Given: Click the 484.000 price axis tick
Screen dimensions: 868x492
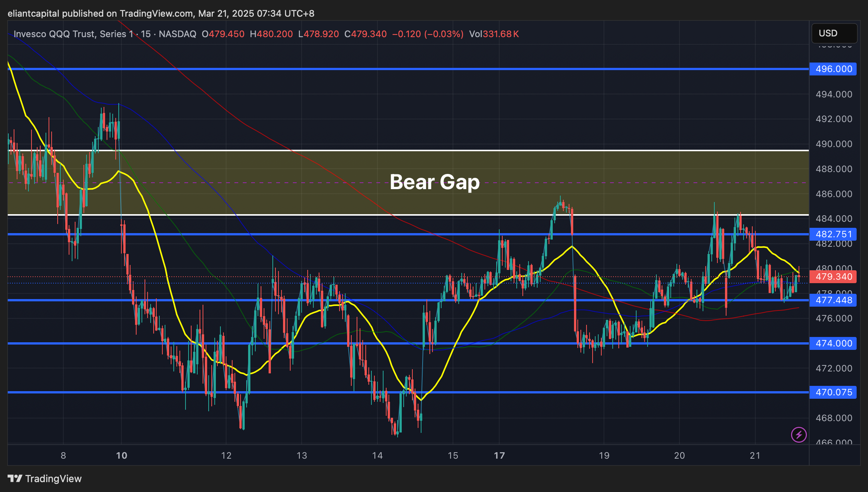Looking at the screenshot, I should [x=834, y=219].
